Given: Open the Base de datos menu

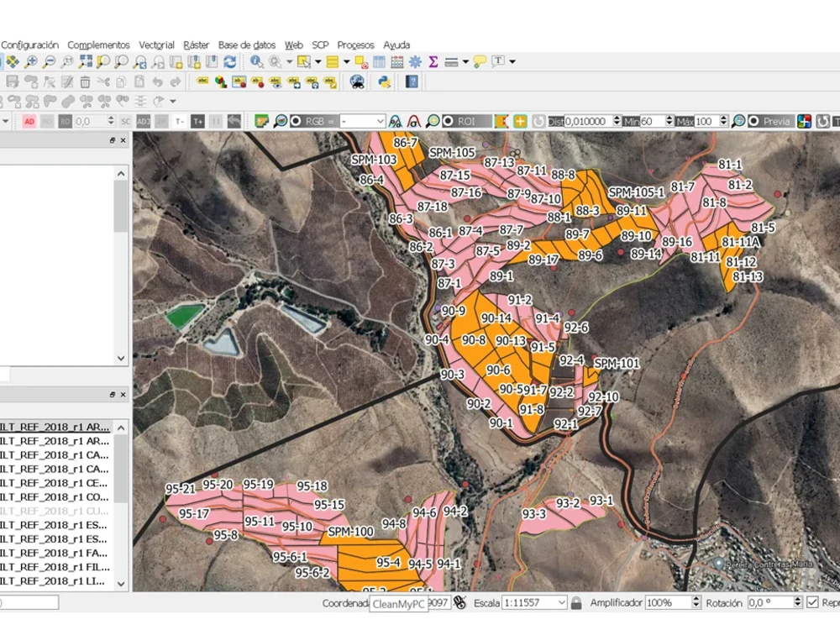Looking at the screenshot, I should click(x=246, y=45).
